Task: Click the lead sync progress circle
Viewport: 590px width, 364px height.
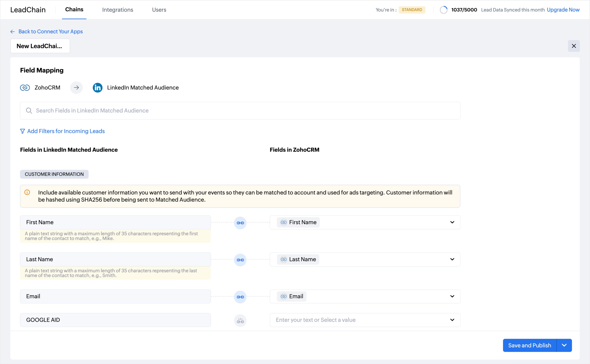Action: point(443,10)
